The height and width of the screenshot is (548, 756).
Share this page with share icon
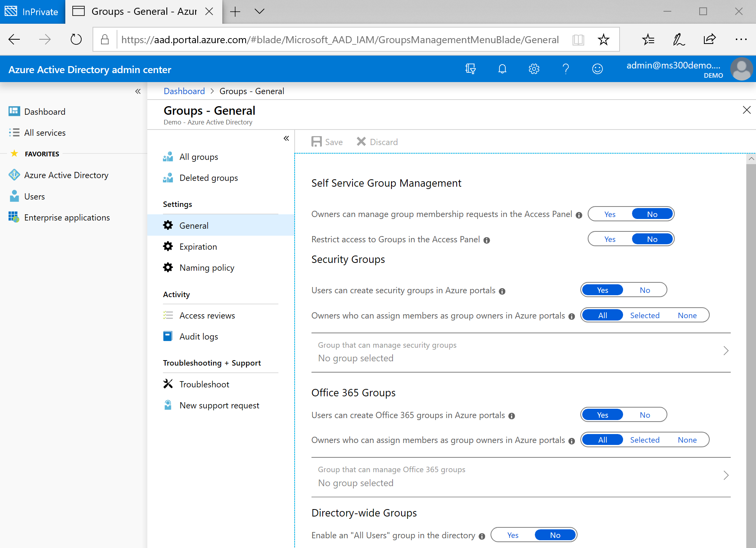coord(709,39)
